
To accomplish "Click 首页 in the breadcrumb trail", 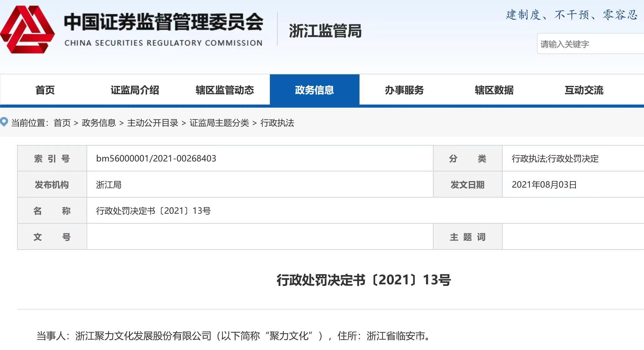I will click(x=62, y=123).
